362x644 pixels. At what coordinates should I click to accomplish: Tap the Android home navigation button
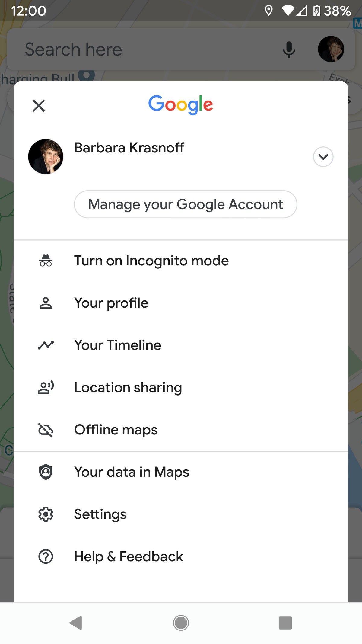tap(181, 623)
